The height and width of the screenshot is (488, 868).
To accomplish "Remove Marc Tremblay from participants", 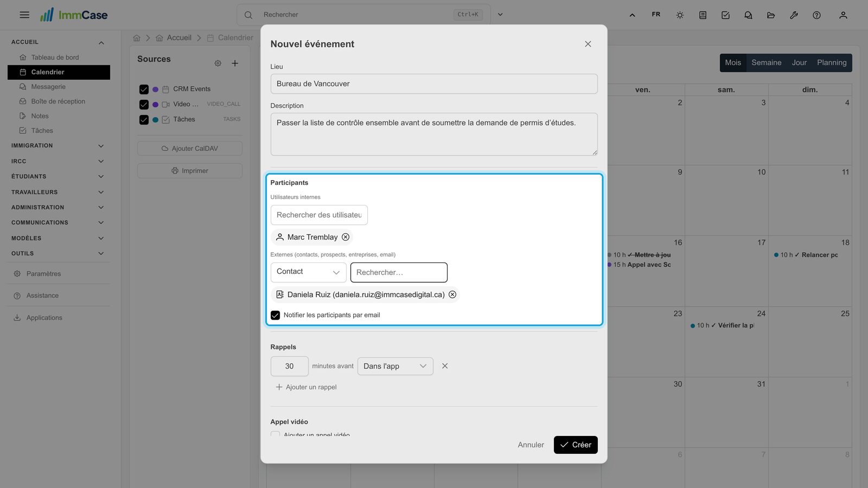I will (x=346, y=237).
